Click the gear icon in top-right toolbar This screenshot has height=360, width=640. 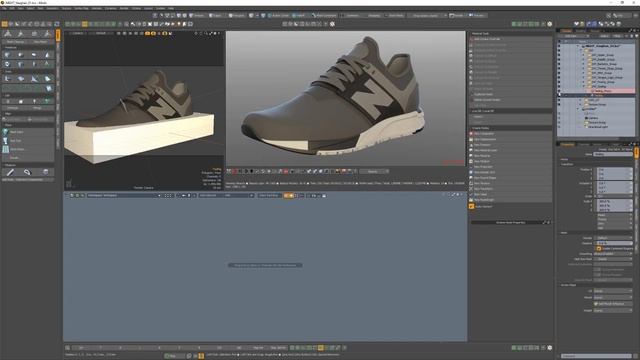pos(550,24)
